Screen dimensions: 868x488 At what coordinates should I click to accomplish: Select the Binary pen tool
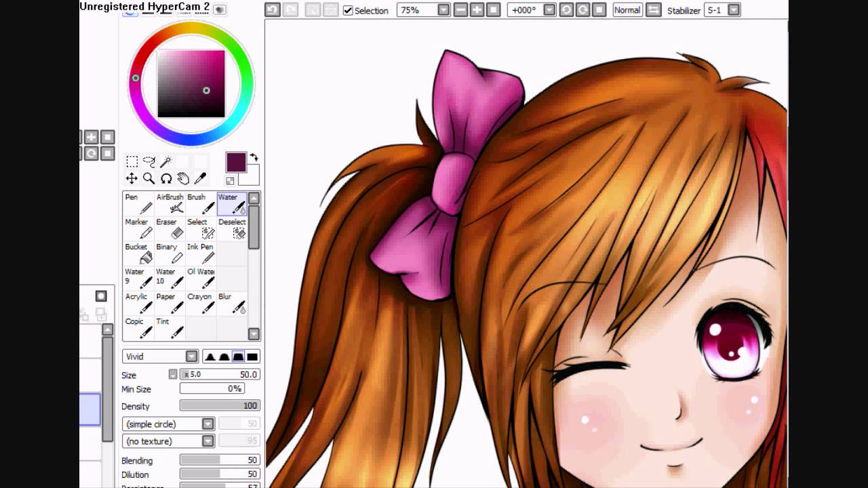pos(170,253)
